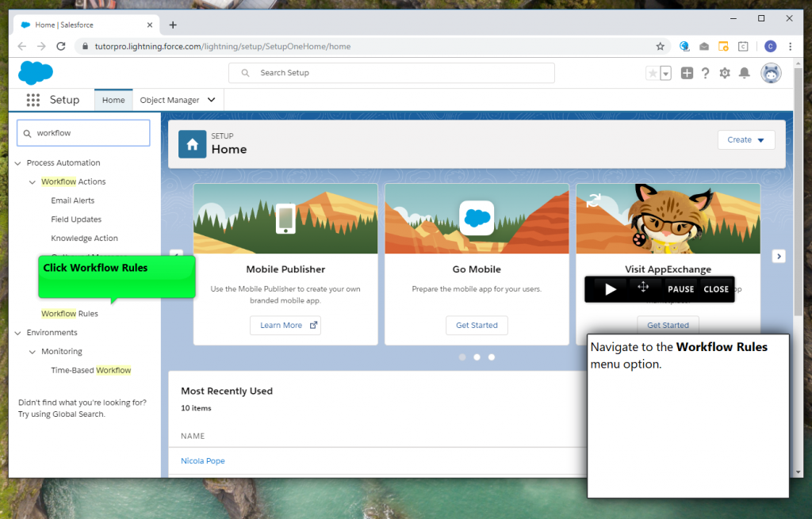The image size is (812, 519).
Task: Open new Chrome tab
Action: pyautogui.click(x=173, y=25)
